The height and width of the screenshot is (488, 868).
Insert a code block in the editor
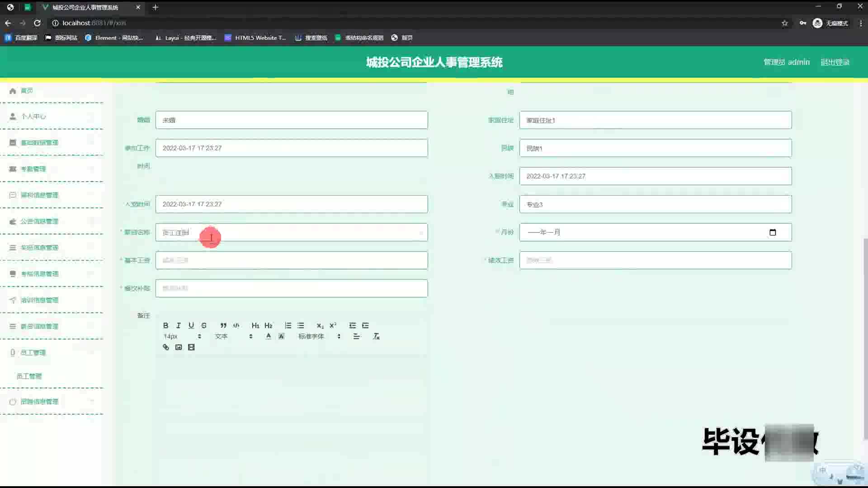tap(236, 325)
